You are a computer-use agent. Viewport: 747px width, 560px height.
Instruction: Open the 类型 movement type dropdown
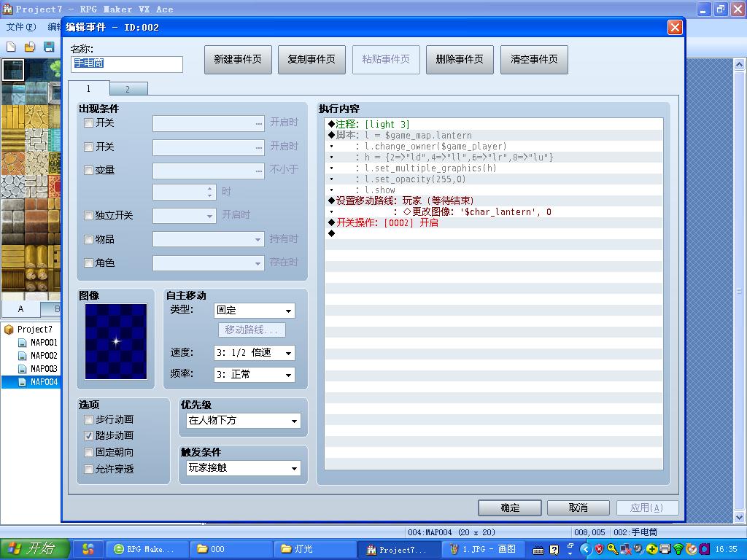(255, 311)
